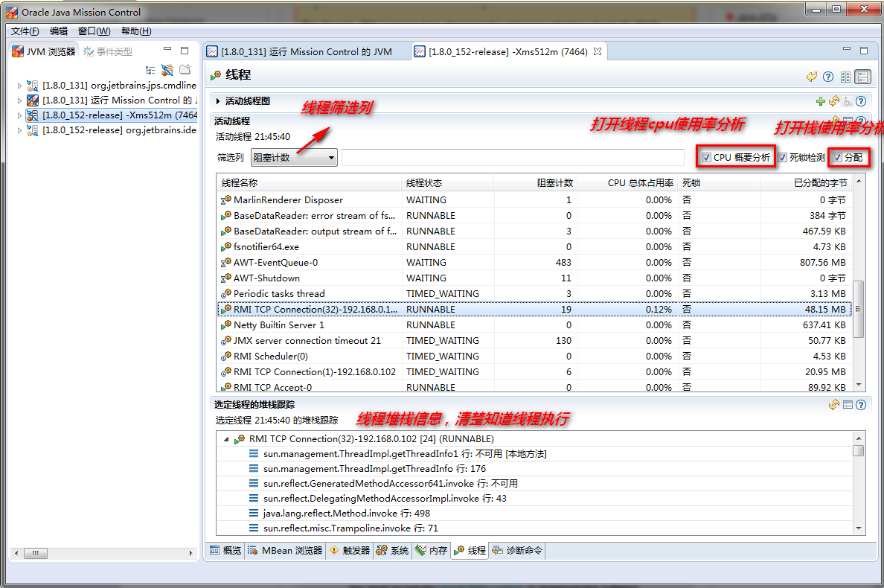Select the MarlinRenderer Disposer thread row

coord(534,200)
